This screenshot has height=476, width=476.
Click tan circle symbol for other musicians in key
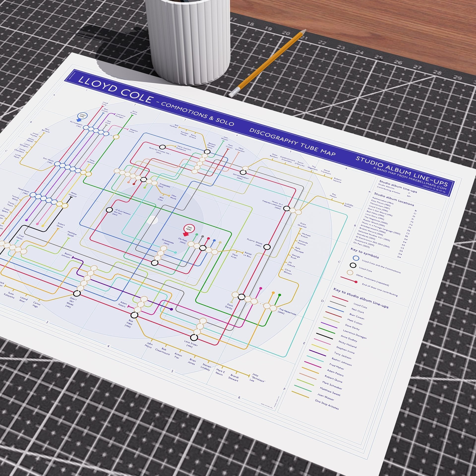coord(350,272)
